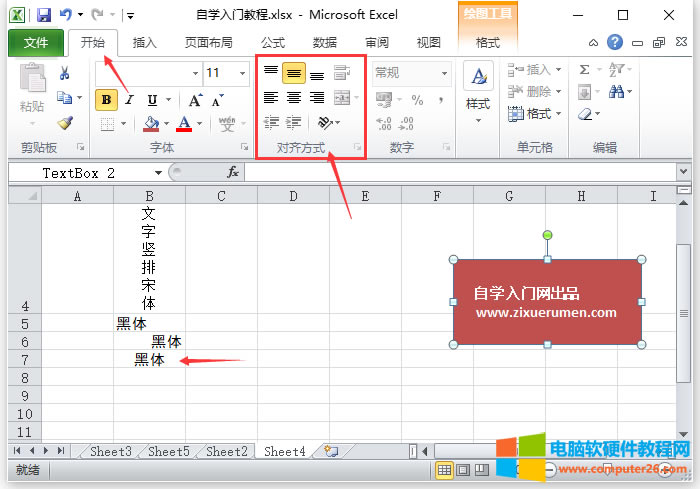Viewport: 700px width, 489px height.
Task: Click the Fill down icon
Action: 584,92
